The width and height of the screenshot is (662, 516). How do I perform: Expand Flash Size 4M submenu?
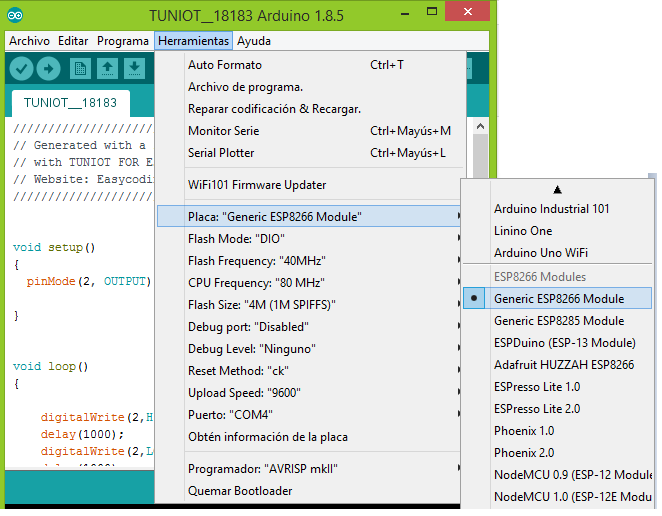309,305
